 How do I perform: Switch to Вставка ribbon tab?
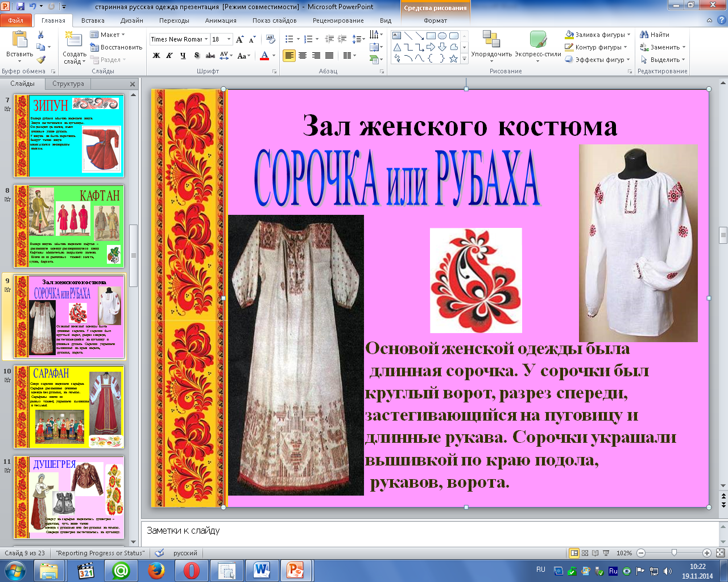pos(93,20)
